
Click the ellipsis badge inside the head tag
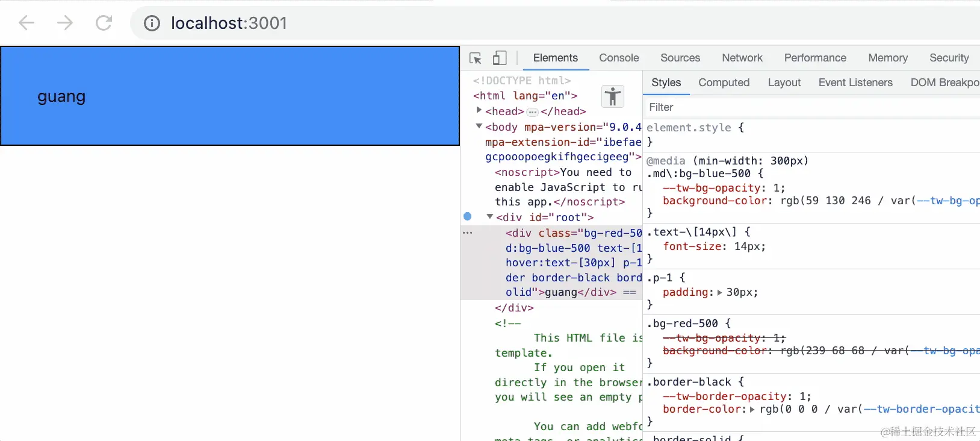click(533, 112)
